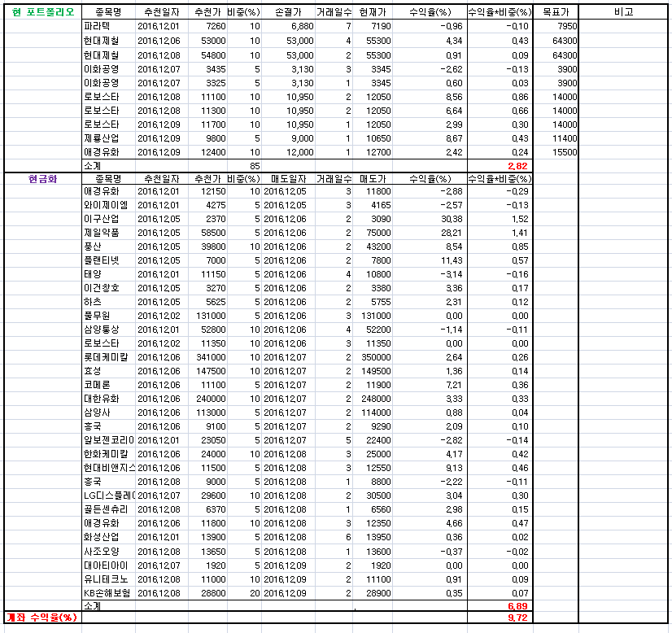
Task: Click the recommended price cell '147500'
Action: tap(211, 371)
